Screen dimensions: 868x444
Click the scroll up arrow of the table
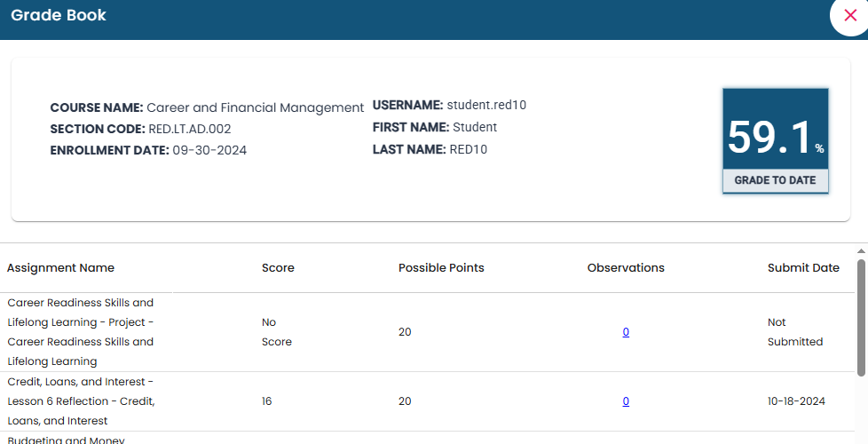pos(861,252)
